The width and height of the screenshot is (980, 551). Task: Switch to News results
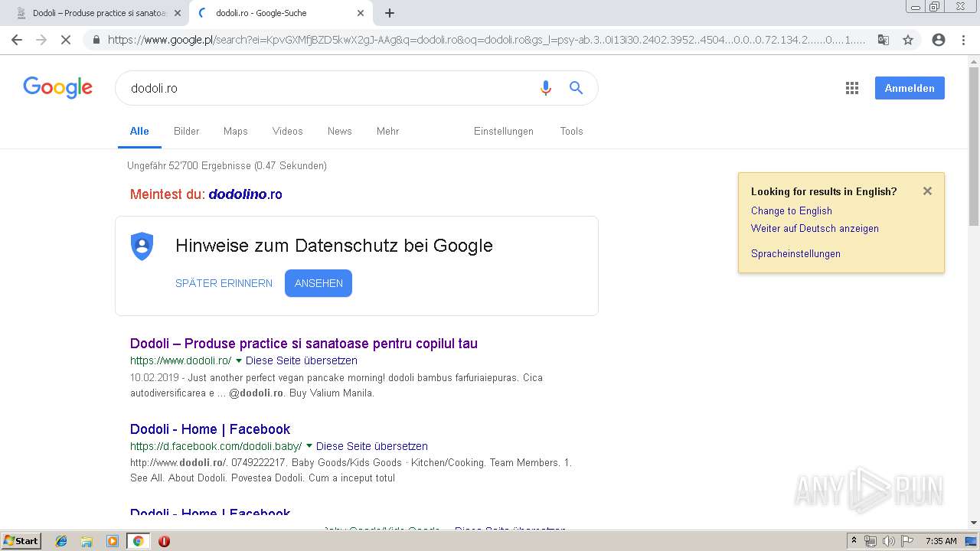tap(340, 131)
